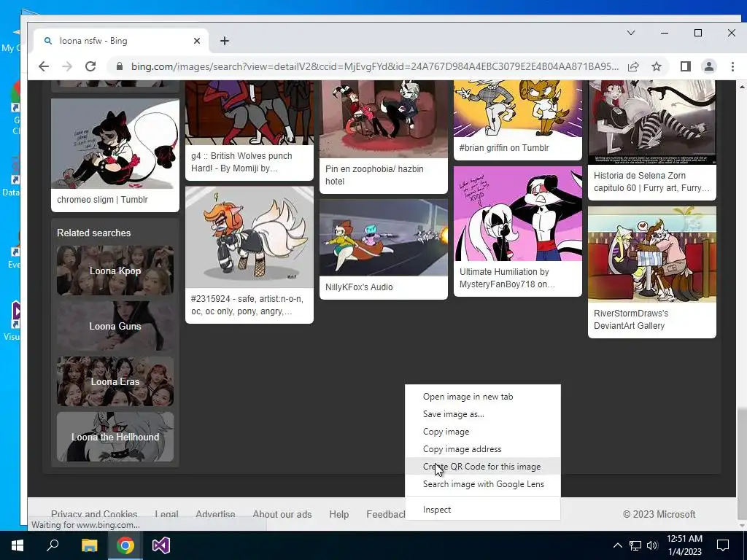The height and width of the screenshot is (560, 747).
Task: Open Windows notification center
Action: [723, 545]
